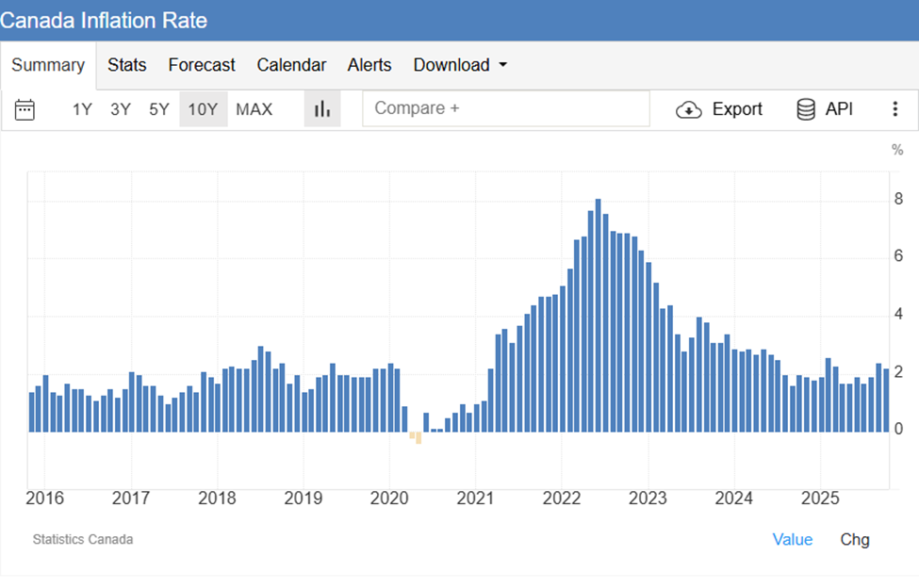Click the cloud Export download icon

[x=689, y=109]
